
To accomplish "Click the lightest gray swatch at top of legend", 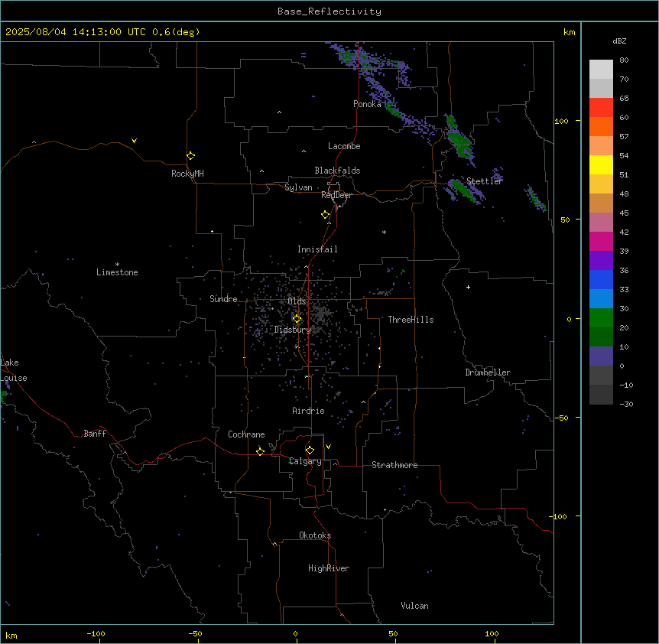I will tap(601, 69).
